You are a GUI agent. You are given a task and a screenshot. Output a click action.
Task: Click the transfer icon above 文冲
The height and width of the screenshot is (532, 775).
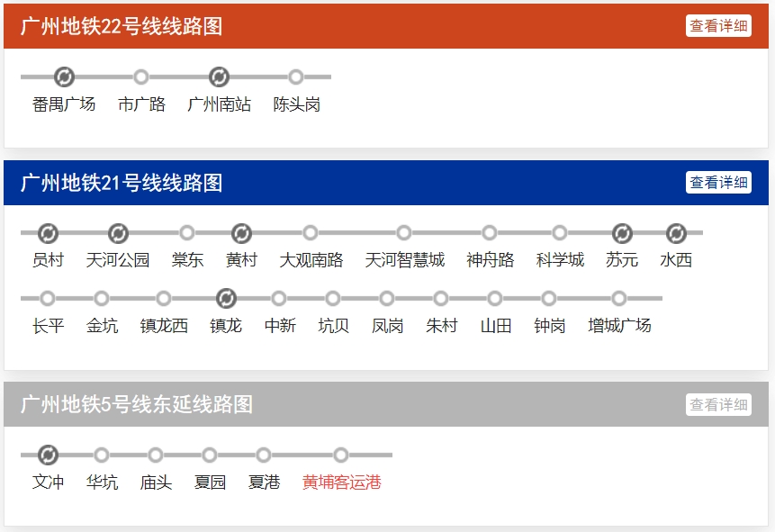click(48, 455)
